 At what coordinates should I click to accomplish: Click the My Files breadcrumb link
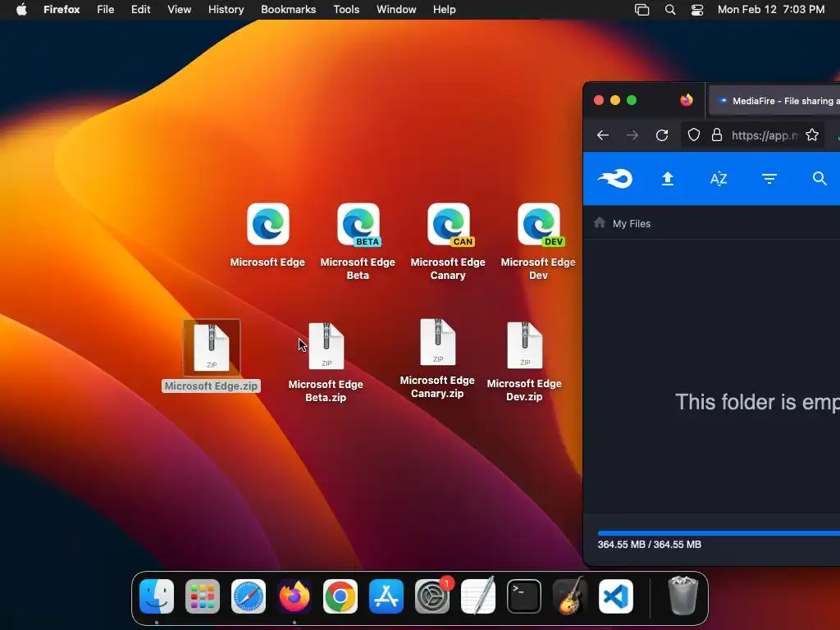[632, 223]
